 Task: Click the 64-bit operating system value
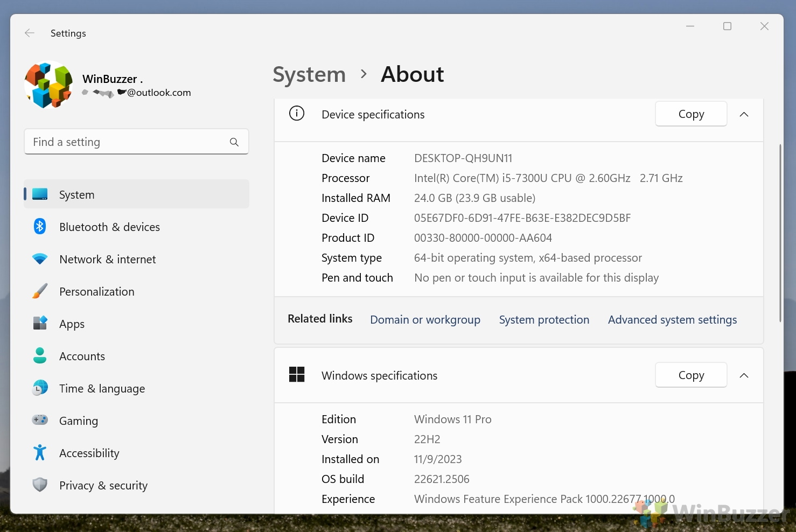pos(528,258)
